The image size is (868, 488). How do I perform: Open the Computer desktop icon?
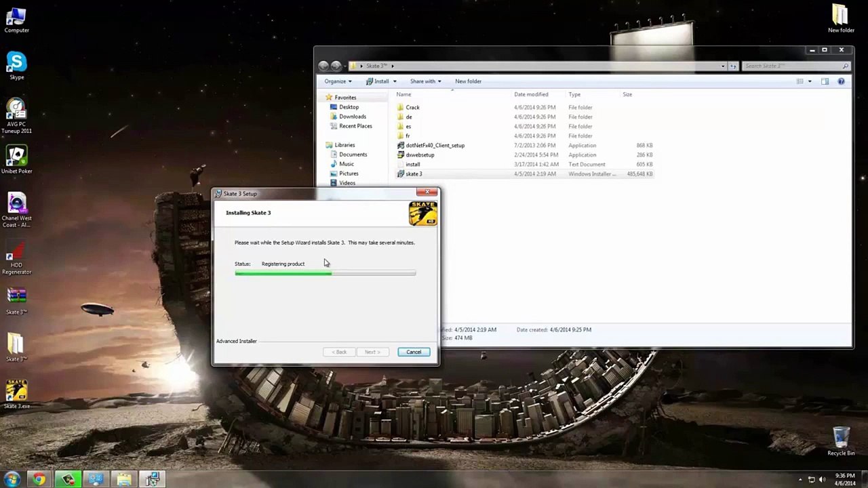[16, 19]
